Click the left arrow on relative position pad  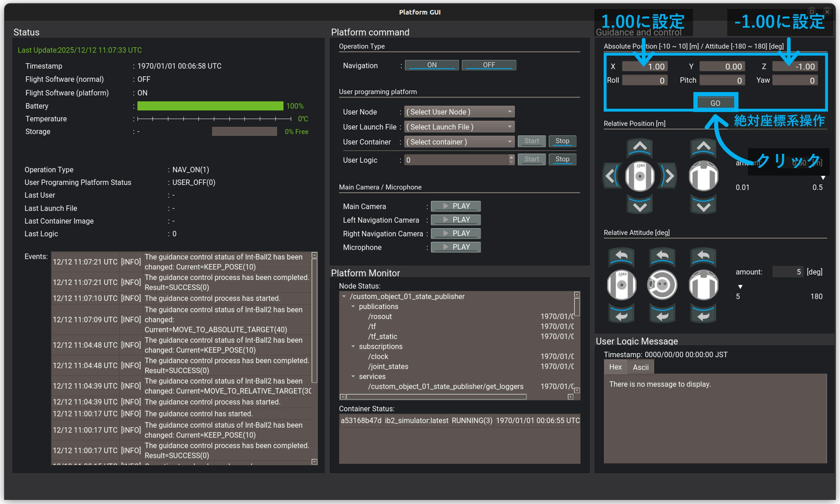pyautogui.click(x=611, y=176)
